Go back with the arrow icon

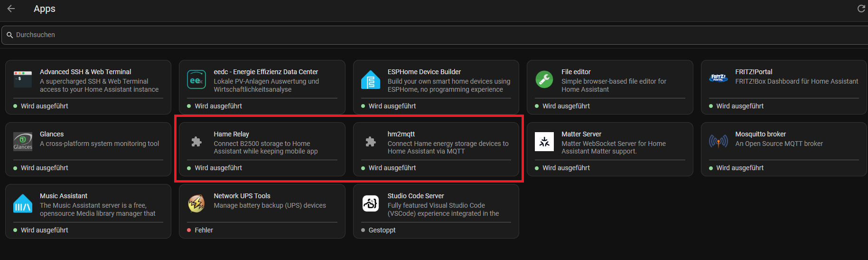[x=11, y=9]
